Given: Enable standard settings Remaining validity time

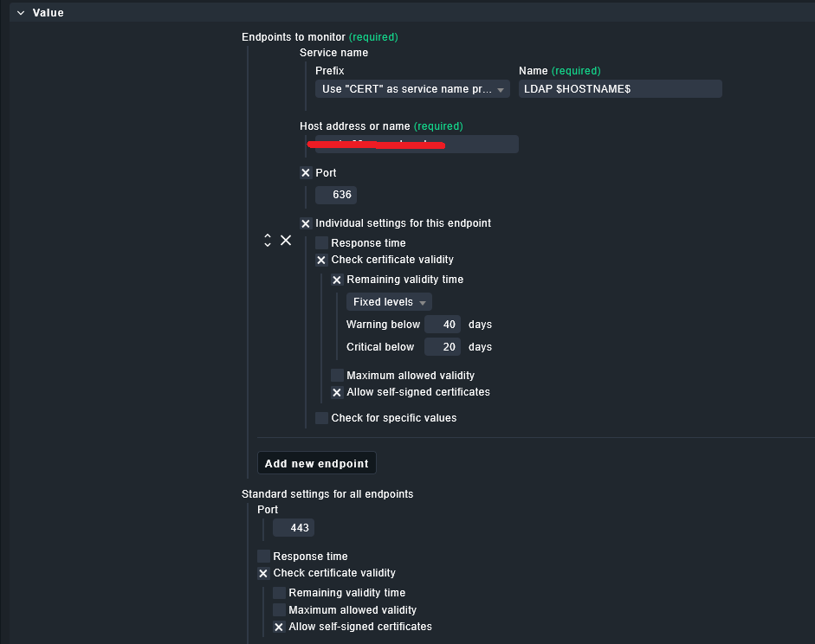Looking at the screenshot, I should coord(279,593).
